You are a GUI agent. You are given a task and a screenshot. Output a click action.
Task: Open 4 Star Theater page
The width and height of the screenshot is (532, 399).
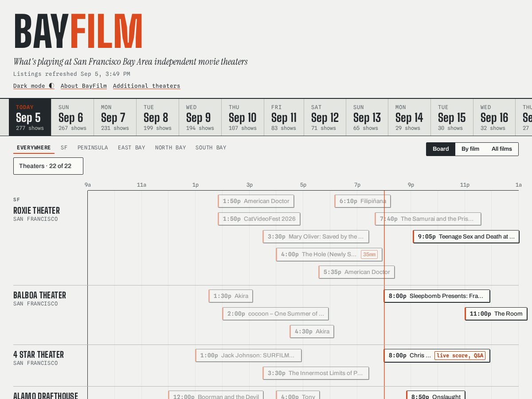[x=39, y=355]
